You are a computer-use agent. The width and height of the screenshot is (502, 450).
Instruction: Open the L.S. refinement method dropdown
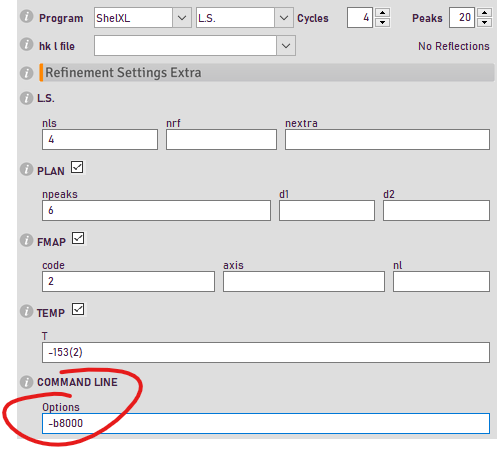point(284,18)
